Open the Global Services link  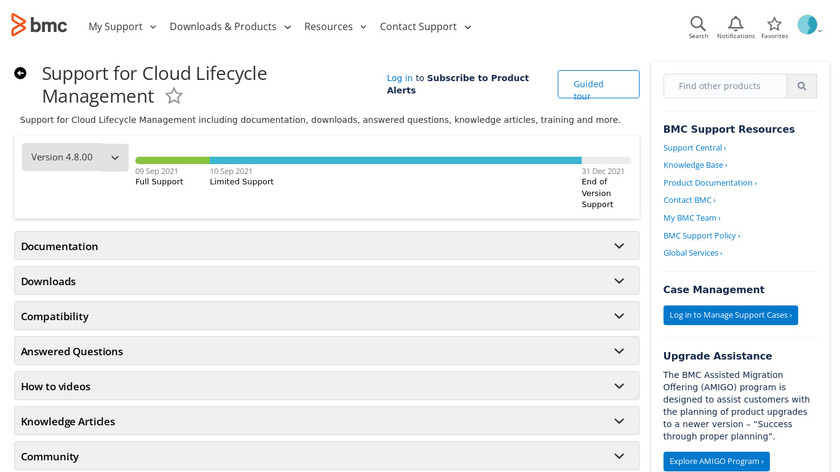point(693,253)
